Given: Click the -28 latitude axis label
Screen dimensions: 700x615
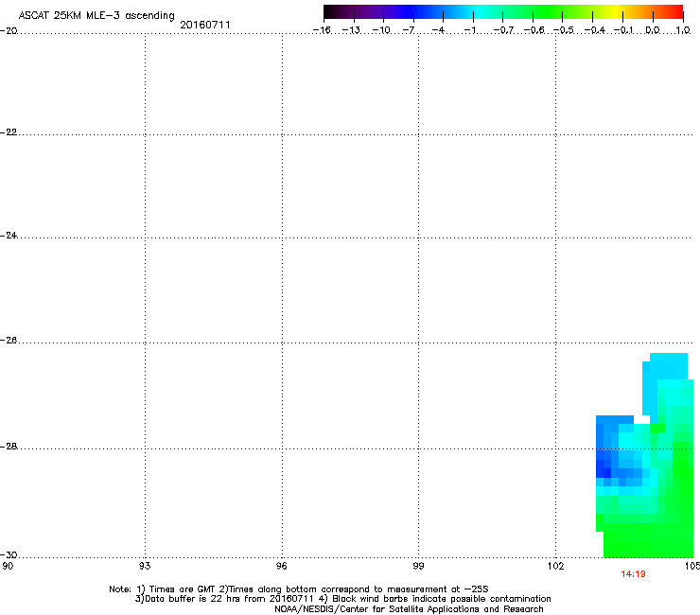Looking at the screenshot, I should pyautogui.click(x=9, y=447).
